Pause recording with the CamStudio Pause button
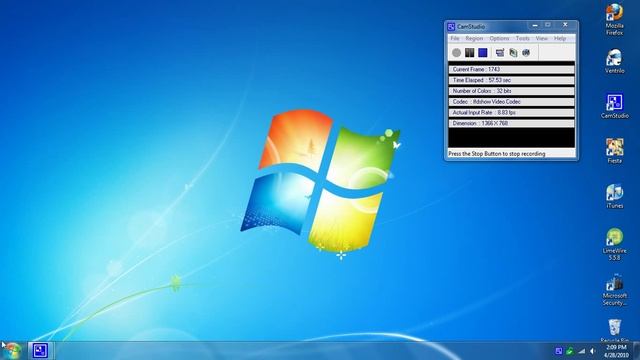Screen dimensions: 640x360 point(469,53)
